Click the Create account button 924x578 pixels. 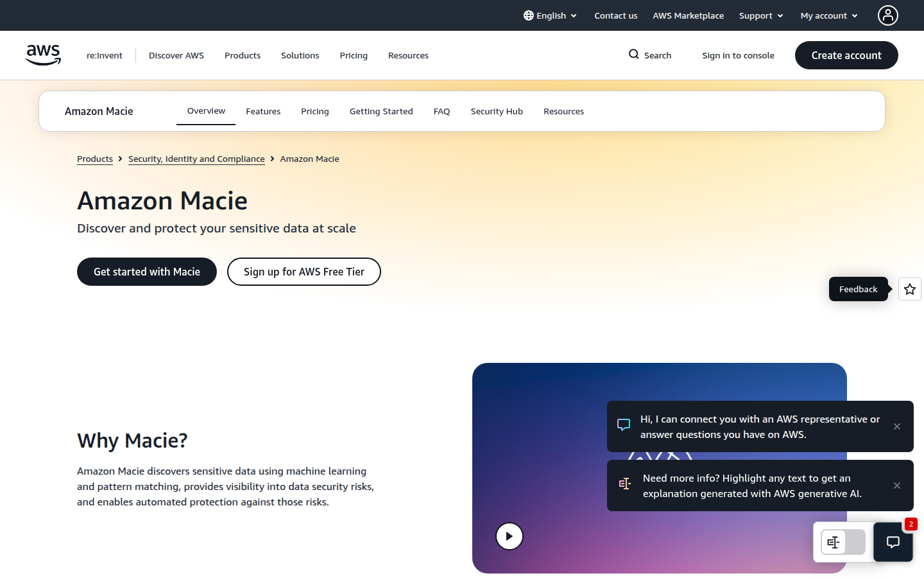(846, 55)
